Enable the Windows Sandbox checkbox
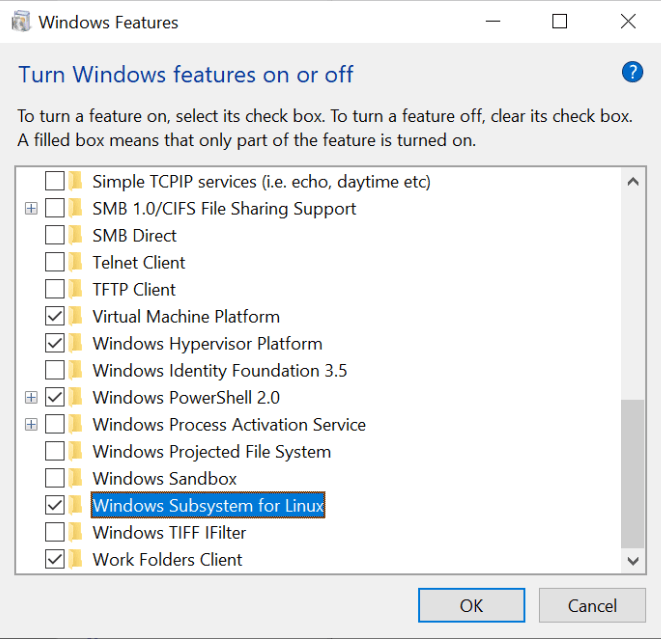Screen dimensions: 661x639 pyautogui.click(x=55, y=478)
